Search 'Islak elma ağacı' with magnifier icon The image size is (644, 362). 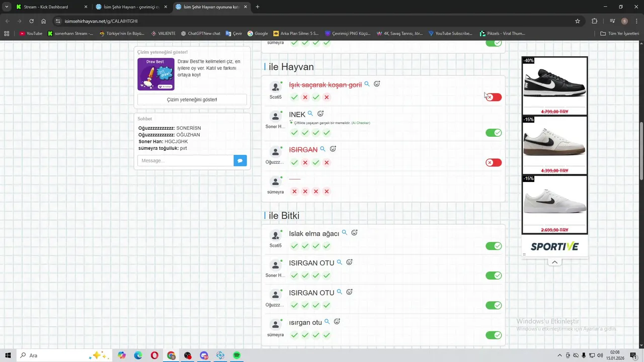[345, 233]
